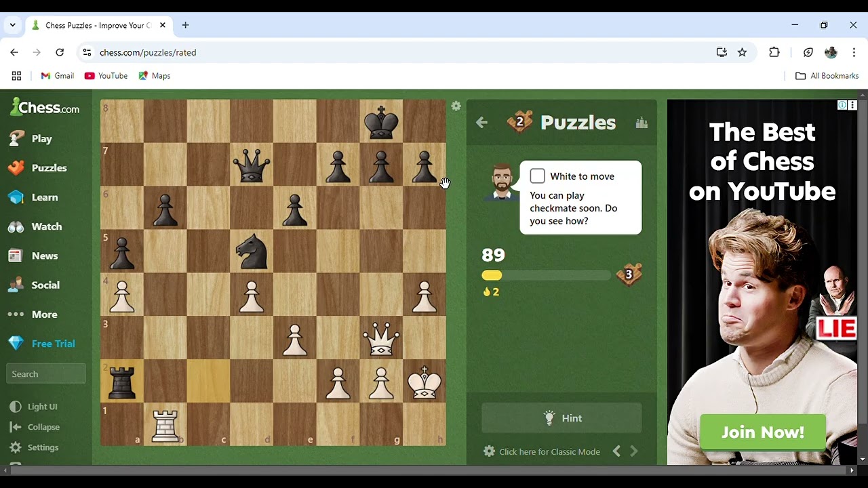Reload the page

(60, 52)
